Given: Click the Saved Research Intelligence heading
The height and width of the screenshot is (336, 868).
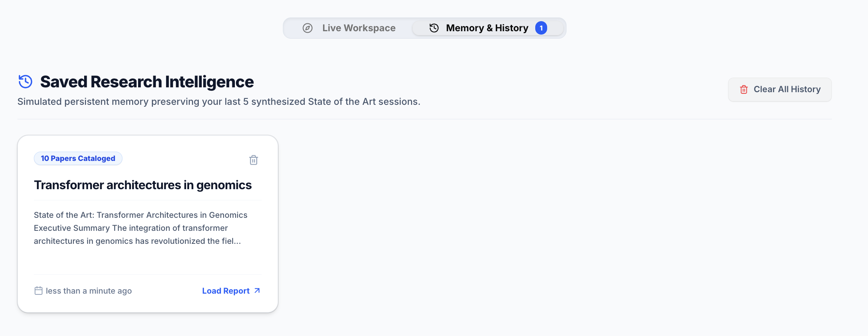Looking at the screenshot, I should (x=147, y=82).
